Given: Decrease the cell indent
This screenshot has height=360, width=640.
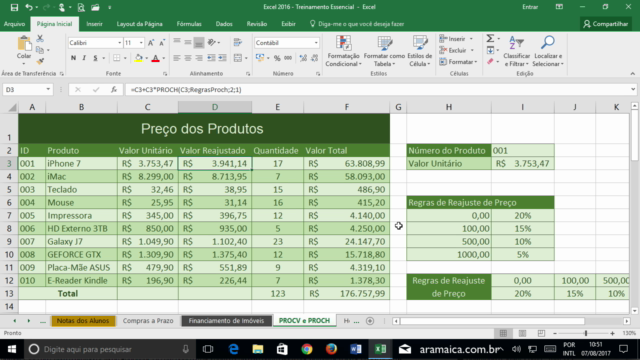Looking at the screenshot, I should 211,58.
